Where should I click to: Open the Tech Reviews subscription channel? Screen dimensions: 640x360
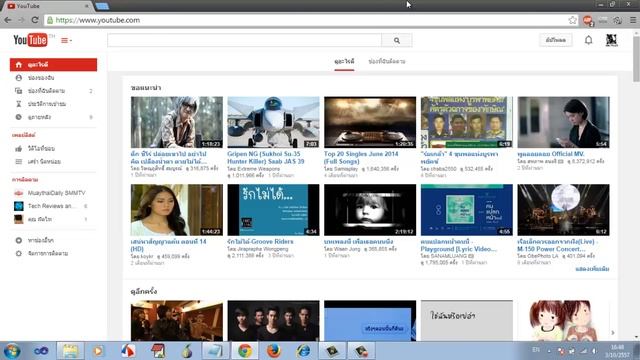click(x=53, y=206)
